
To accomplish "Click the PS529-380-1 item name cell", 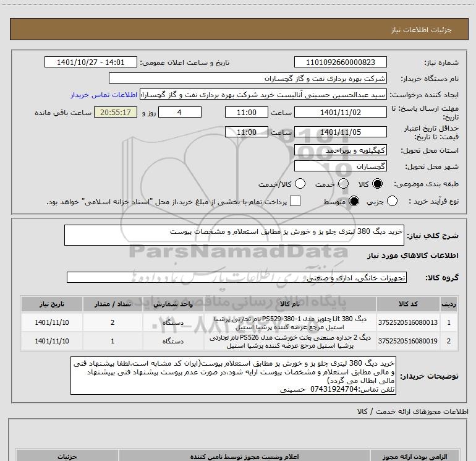I will pos(290,322).
